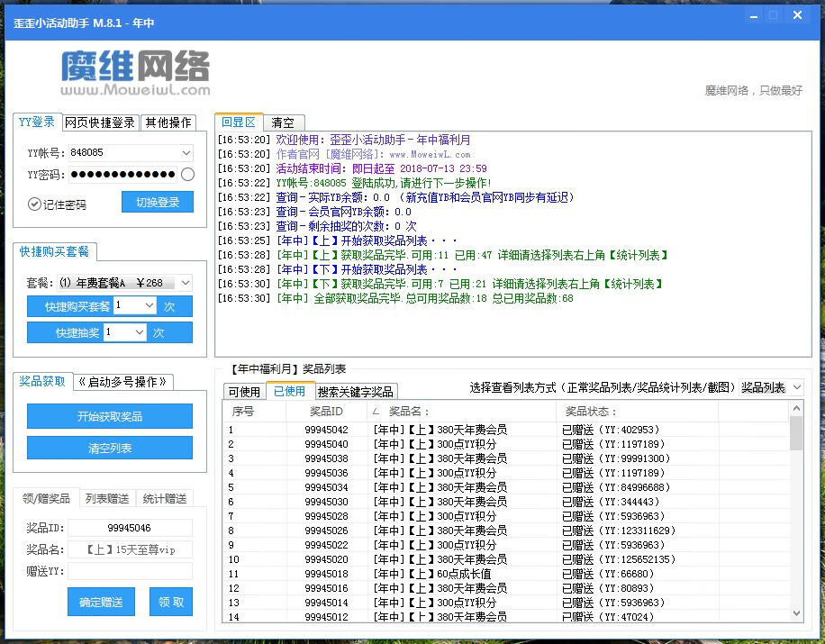Image resolution: width=825 pixels, height=644 pixels.
Task: Open the 《启动多号操作》 tab
Action: tap(123, 382)
